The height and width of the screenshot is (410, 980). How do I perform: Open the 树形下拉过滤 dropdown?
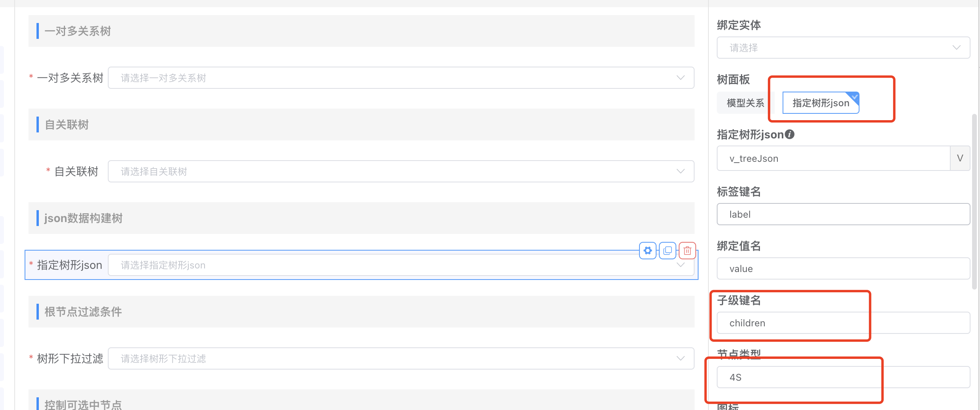pos(400,358)
